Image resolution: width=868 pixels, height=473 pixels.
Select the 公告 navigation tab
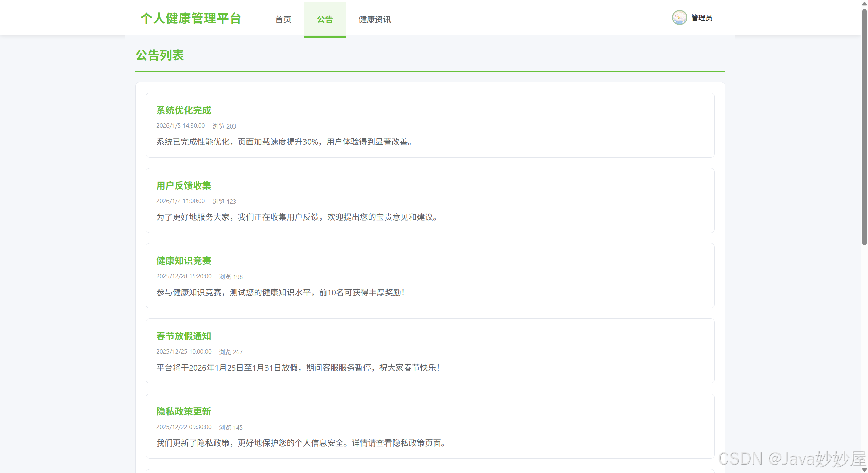[325, 19]
